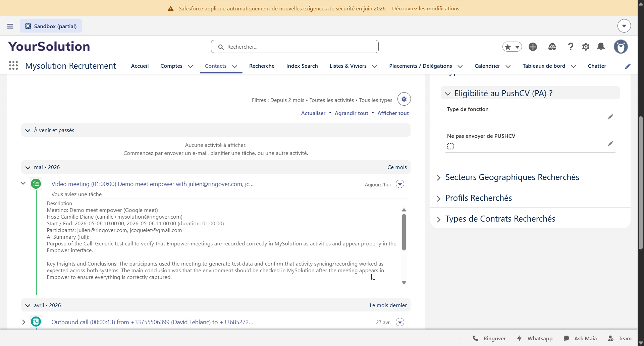Click the description scrollbar up arrow
Image resolution: width=644 pixels, height=346 pixels.
click(404, 210)
